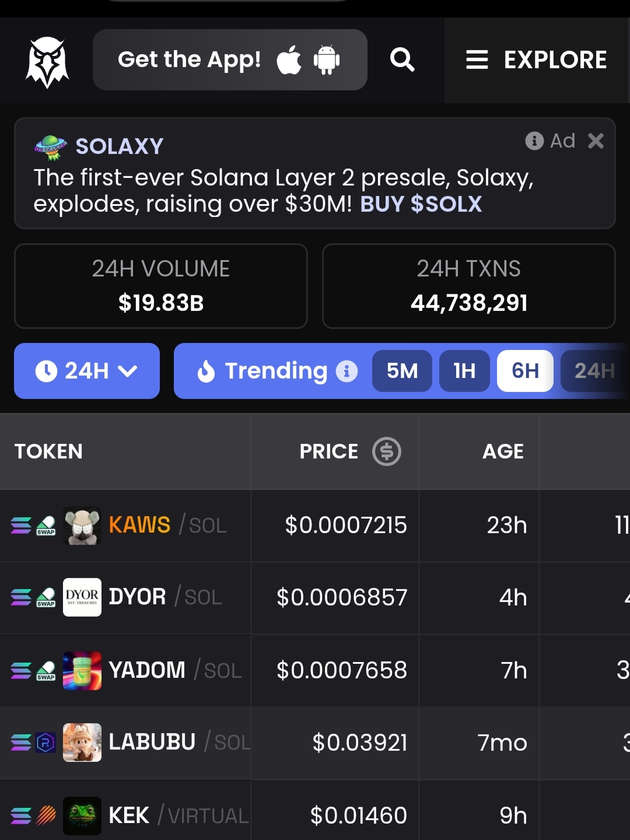630x840 pixels.
Task: Dismiss the Solaxy ad banner
Action: click(x=596, y=141)
